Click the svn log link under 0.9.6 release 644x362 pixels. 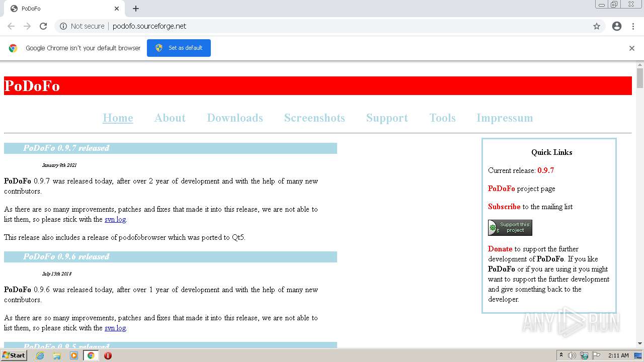(x=115, y=328)
